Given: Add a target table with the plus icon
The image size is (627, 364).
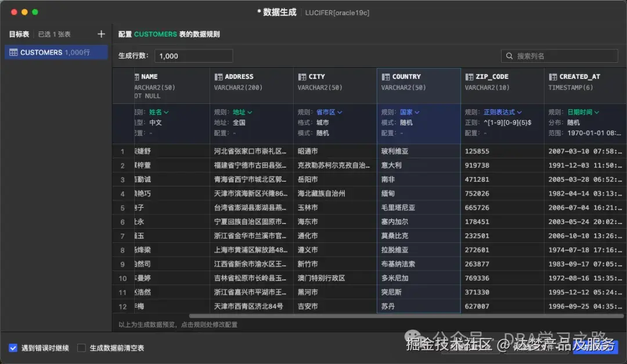Looking at the screenshot, I should pyautogui.click(x=101, y=34).
